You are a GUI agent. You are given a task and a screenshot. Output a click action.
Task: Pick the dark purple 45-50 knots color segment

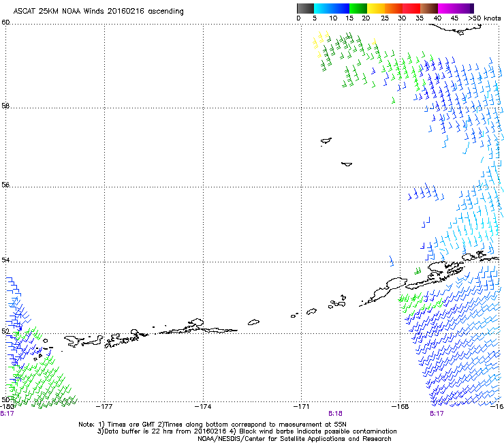(x=464, y=8)
